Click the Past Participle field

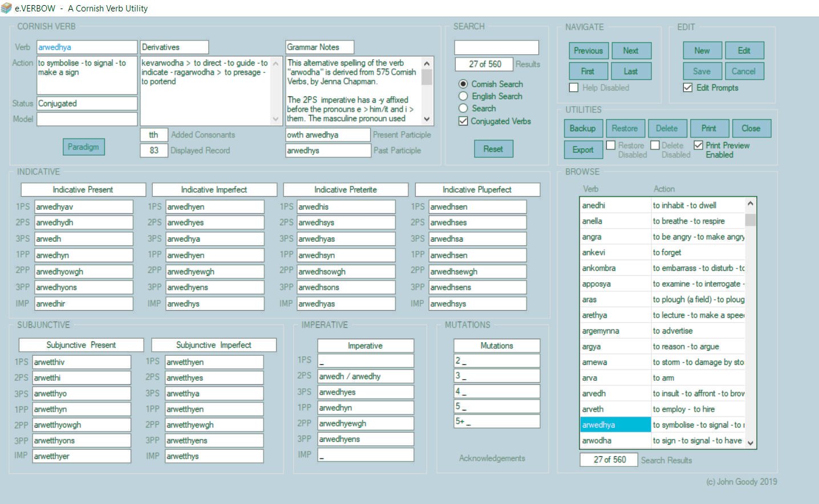328,151
